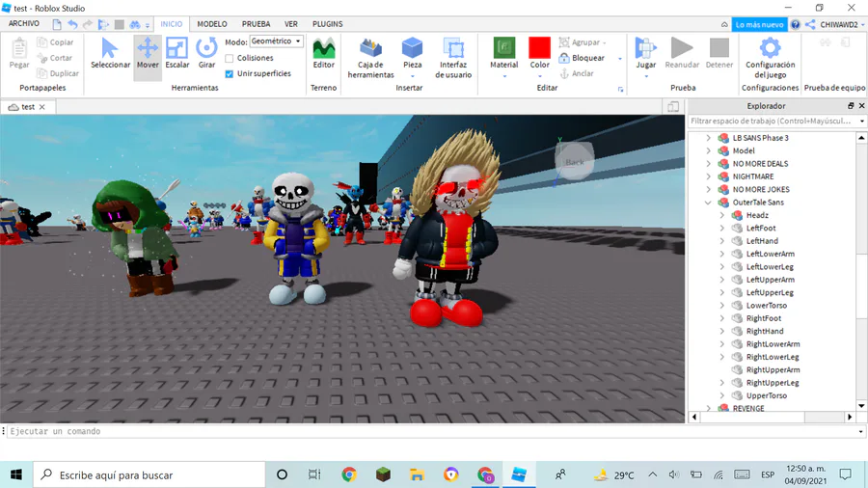Expand the NIGHTMARE model
The image size is (868, 488).
tap(708, 176)
